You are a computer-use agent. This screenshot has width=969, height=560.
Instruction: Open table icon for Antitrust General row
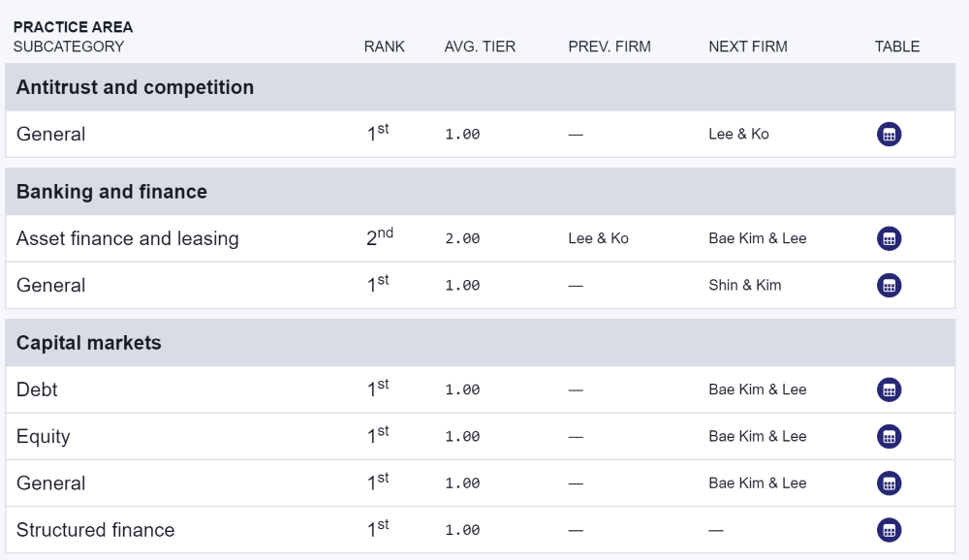889,134
